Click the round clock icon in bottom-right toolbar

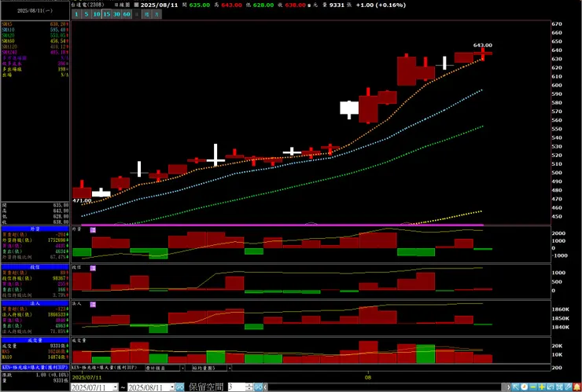coord(524,387)
